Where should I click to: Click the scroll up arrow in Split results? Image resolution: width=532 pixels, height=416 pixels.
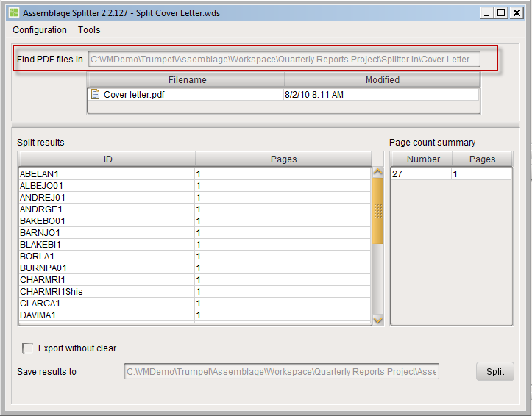coord(377,172)
